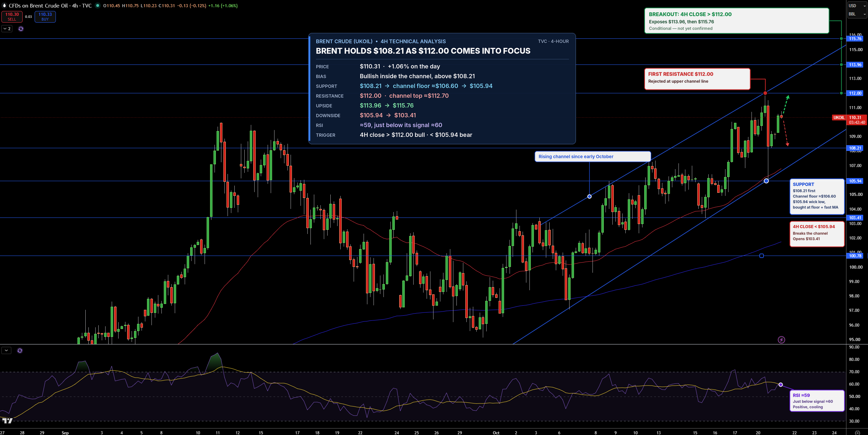Click the square anchor on the 100.78 line
This screenshot has width=868, height=435.
(x=761, y=256)
